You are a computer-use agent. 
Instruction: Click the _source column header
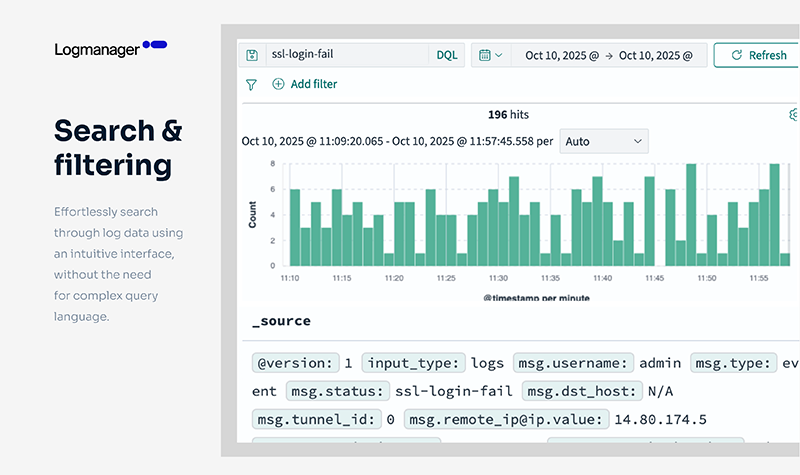282,321
